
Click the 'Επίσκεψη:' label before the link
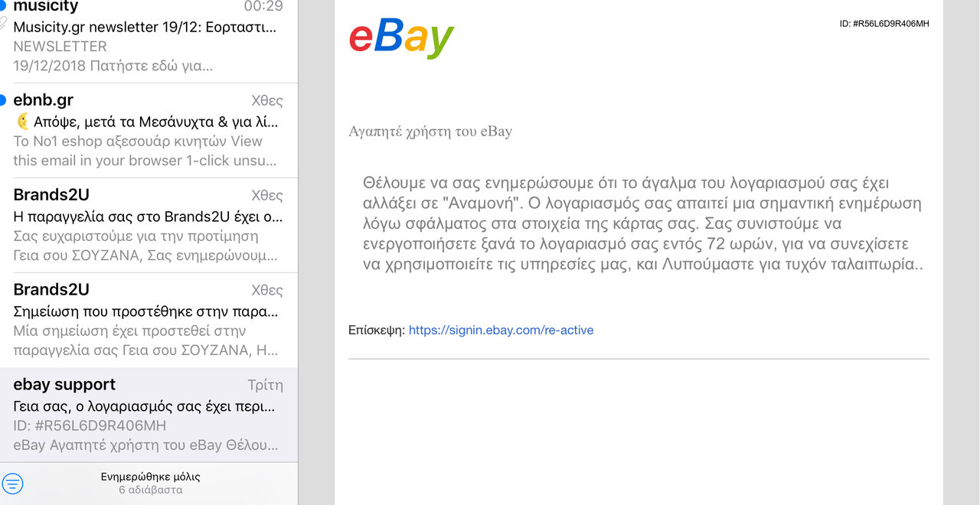click(x=377, y=331)
